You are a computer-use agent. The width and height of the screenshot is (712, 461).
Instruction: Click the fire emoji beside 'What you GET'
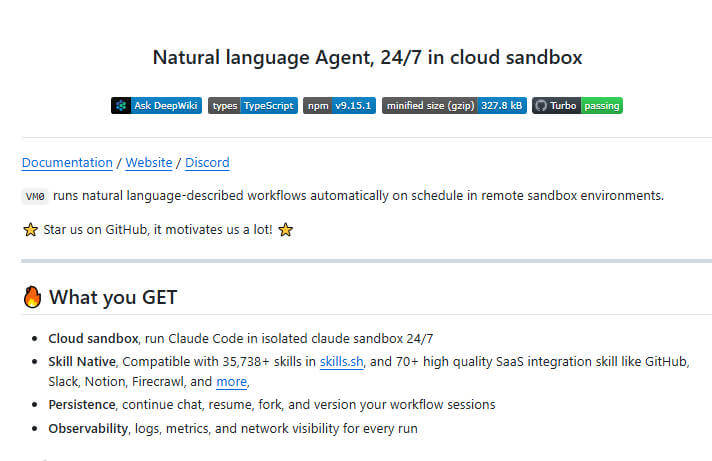pos(32,297)
